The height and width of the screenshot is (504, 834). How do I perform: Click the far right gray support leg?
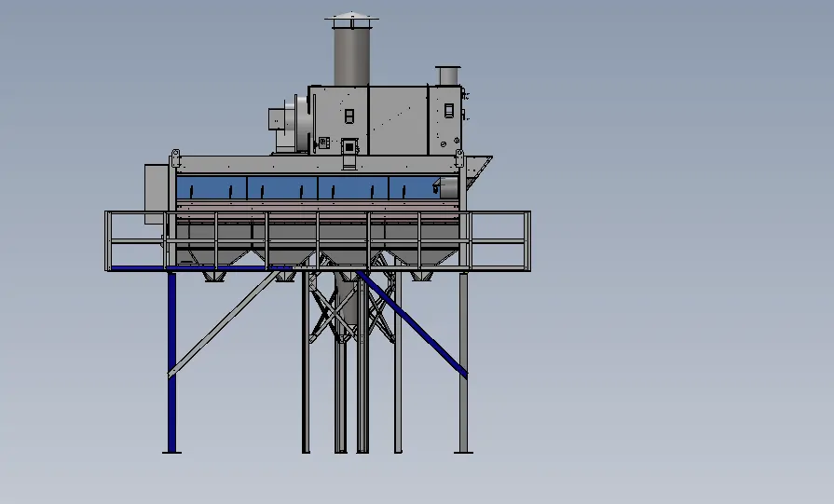pos(463,363)
